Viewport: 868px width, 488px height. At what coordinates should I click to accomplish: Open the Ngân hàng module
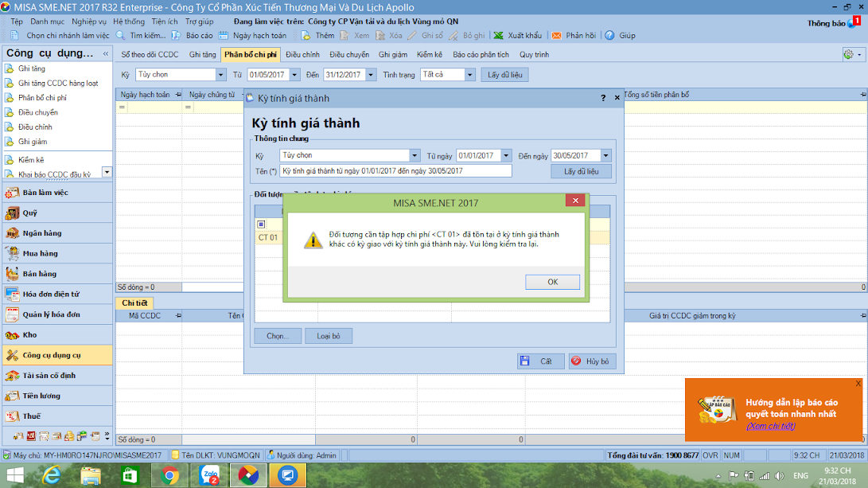click(x=57, y=233)
